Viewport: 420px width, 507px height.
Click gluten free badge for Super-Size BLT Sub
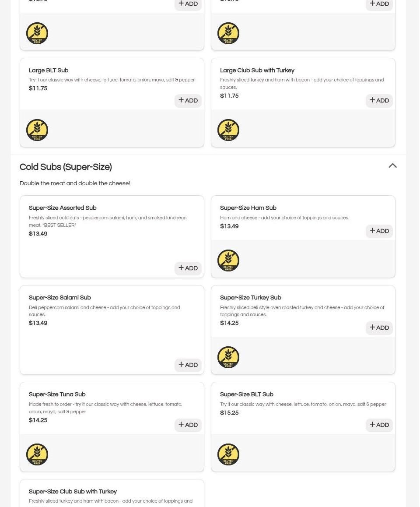(228, 454)
